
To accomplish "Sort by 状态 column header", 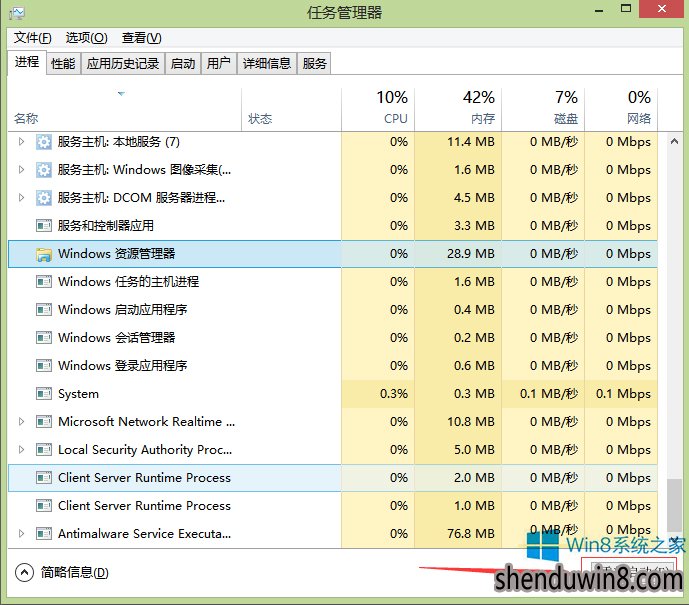I will click(x=291, y=110).
